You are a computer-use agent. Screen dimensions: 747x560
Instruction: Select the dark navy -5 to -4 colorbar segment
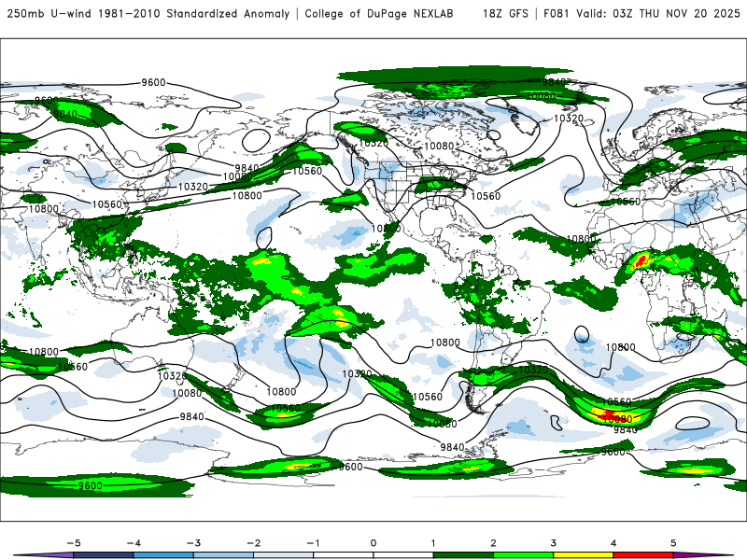(x=104, y=555)
